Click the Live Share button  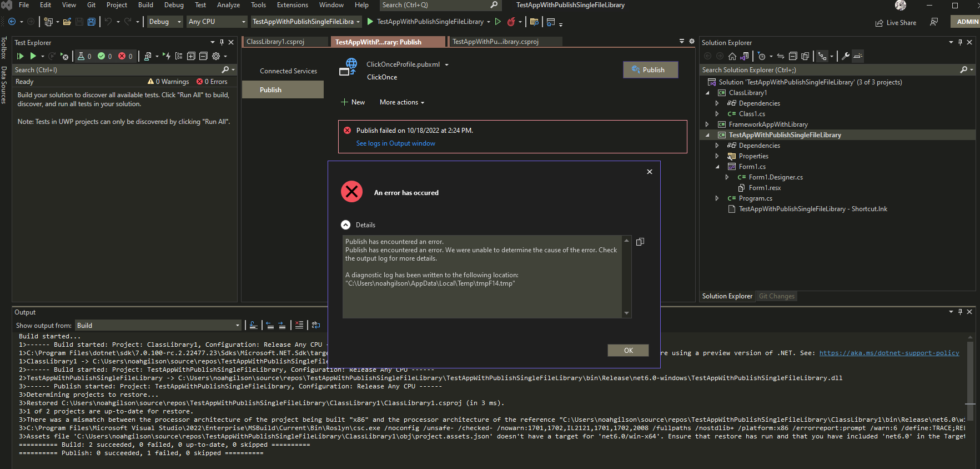(x=896, y=23)
